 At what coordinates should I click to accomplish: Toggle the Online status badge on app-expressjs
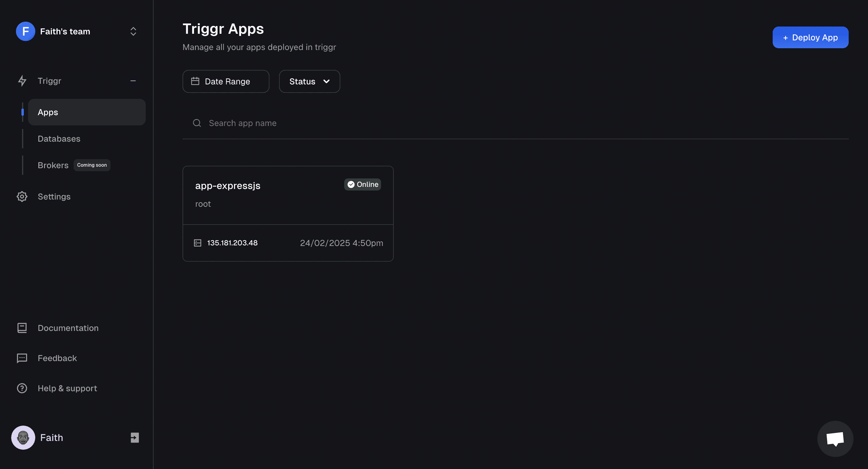(362, 184)
